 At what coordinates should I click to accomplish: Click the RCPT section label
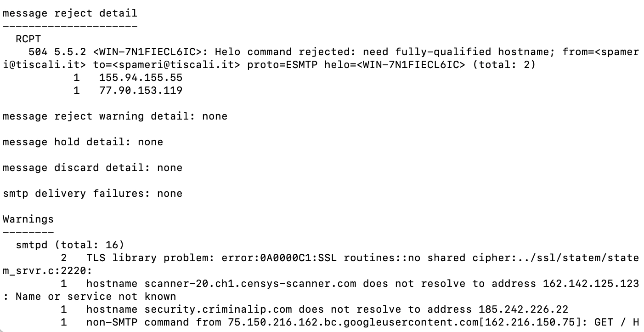tap(28, 39)
